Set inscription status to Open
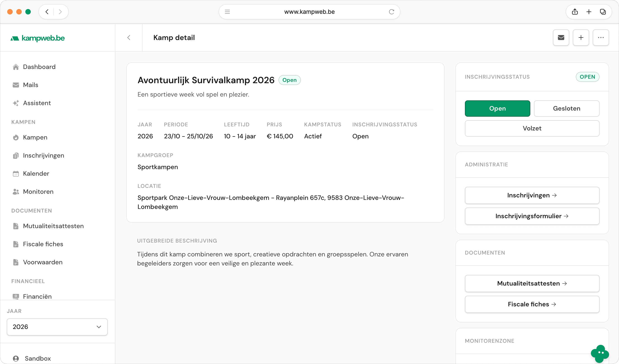 coord(498,109)
